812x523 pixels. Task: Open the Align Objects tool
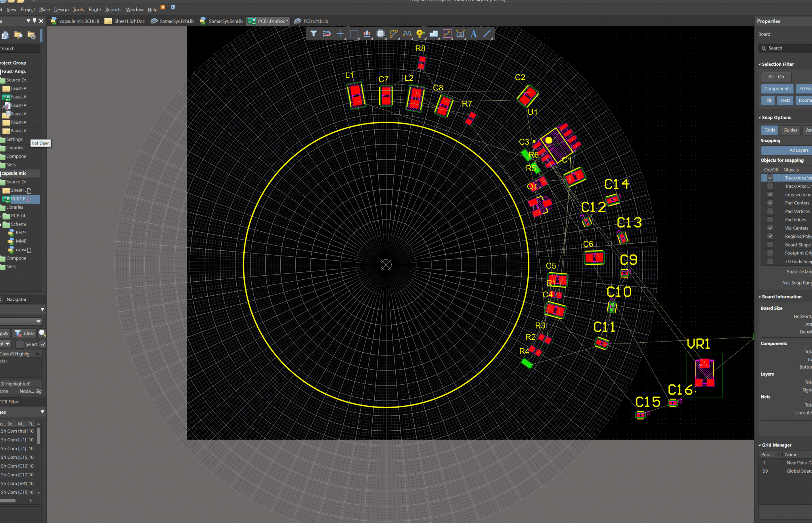[367, 34]
